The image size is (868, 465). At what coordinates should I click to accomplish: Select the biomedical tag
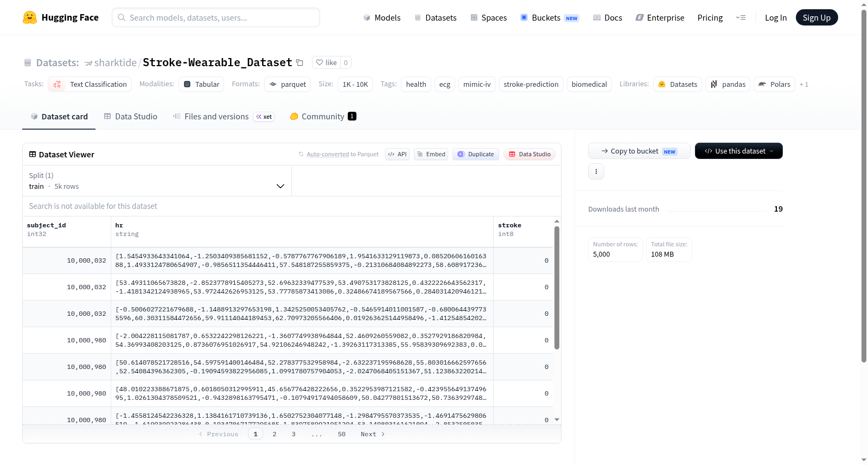[589, 84]
